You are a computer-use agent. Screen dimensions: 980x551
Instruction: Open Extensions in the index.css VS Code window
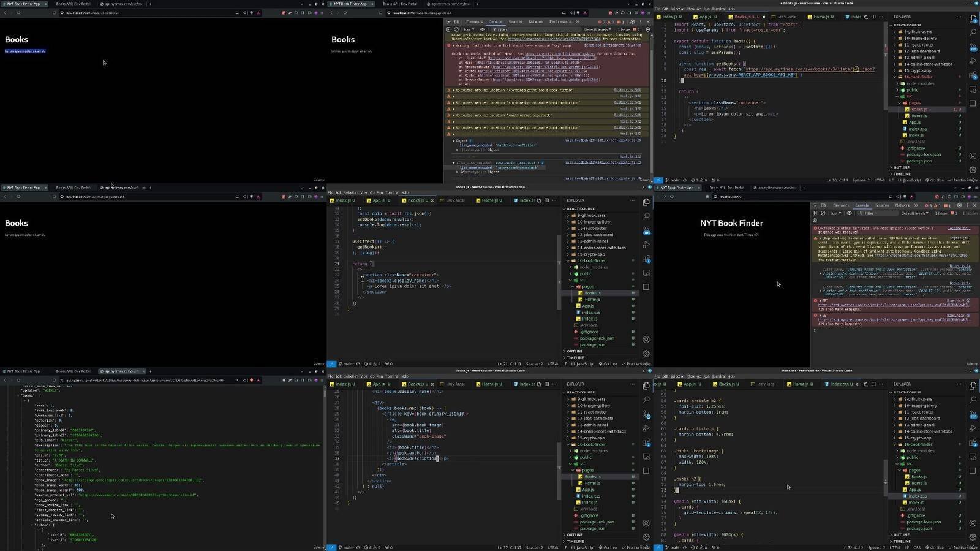click(x=973, y=443)
